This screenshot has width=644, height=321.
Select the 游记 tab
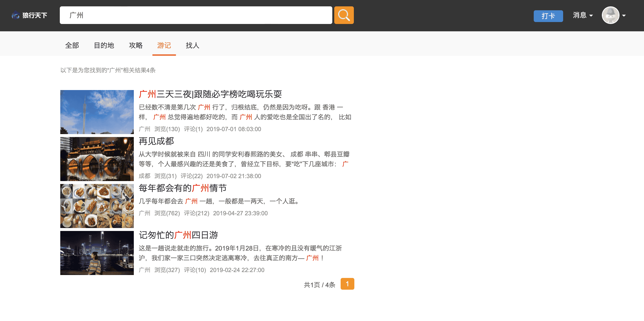click(x=164, y=46)
